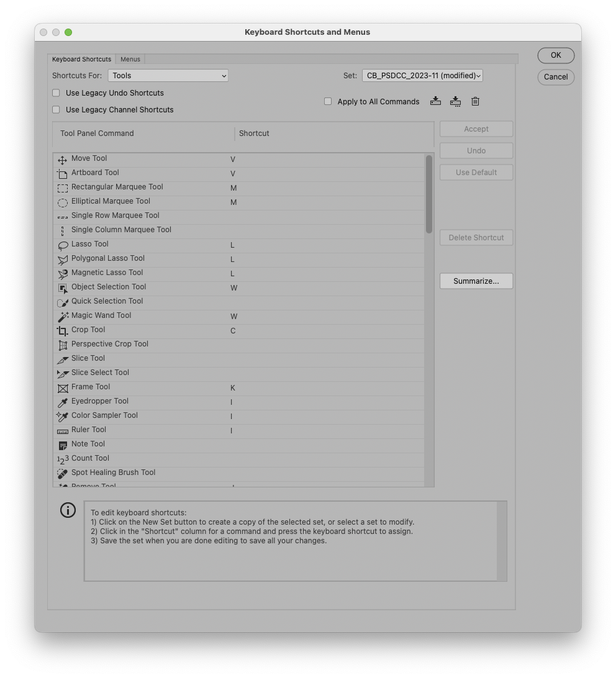Viewport: 616px width, 678px height.
Task: Select the Keyboard Shortcuts tab
Action: (x=81, y=59)
